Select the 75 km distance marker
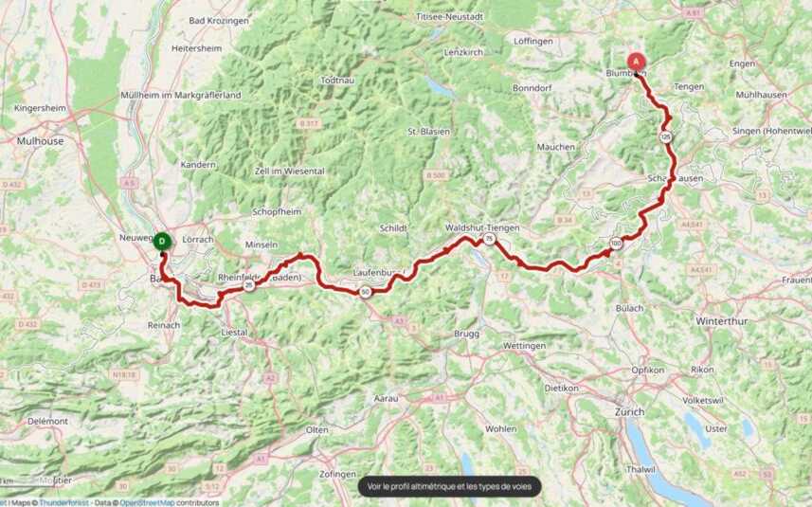Viewport: 812px width, 507px height. click(488, 239)
